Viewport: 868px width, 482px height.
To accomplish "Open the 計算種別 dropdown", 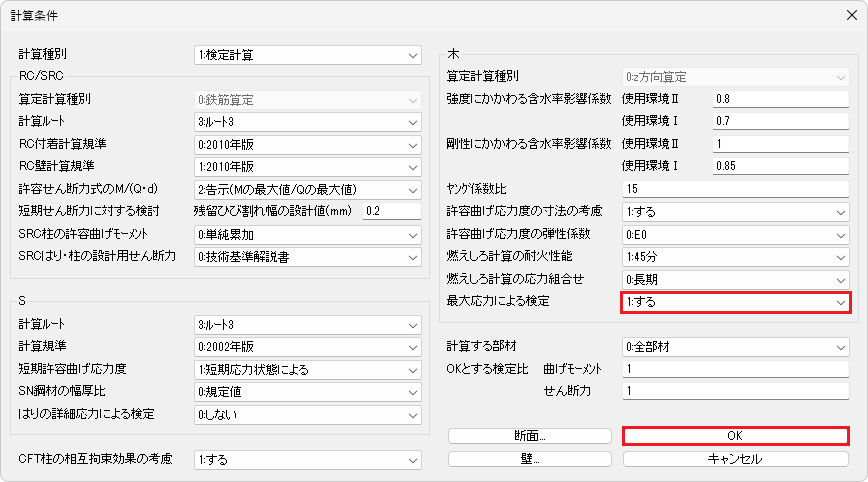I will coord(308,55).
